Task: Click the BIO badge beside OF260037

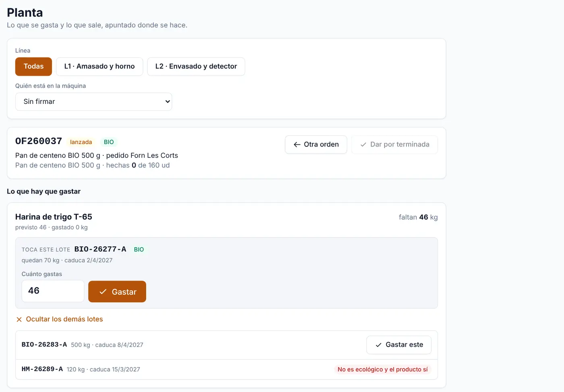Action: pos(109,142)
